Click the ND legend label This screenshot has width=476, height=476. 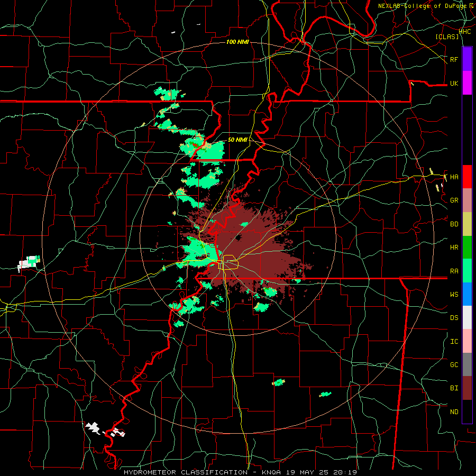coord(454,411)
